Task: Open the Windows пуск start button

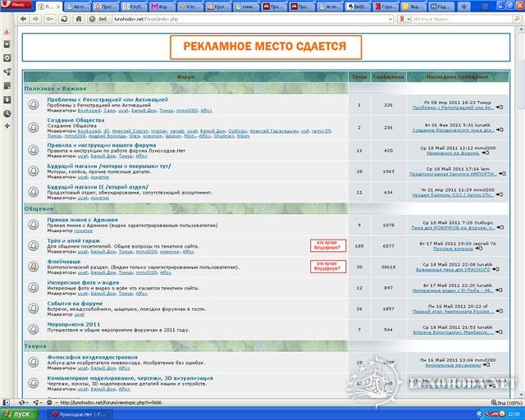Action: click(x=19, y=414)
